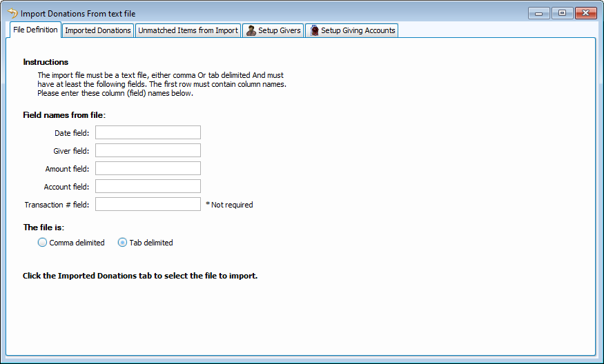Click the app icon in the title bar
The image size is (604, 364).
pyautogui.click(x=12, y=13)
